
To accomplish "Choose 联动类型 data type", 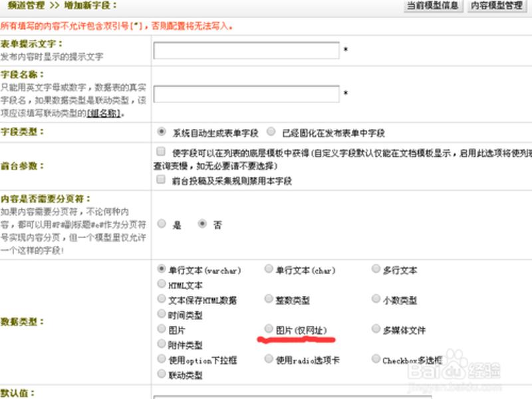I will pyautogui.click(x=162, y=374).
